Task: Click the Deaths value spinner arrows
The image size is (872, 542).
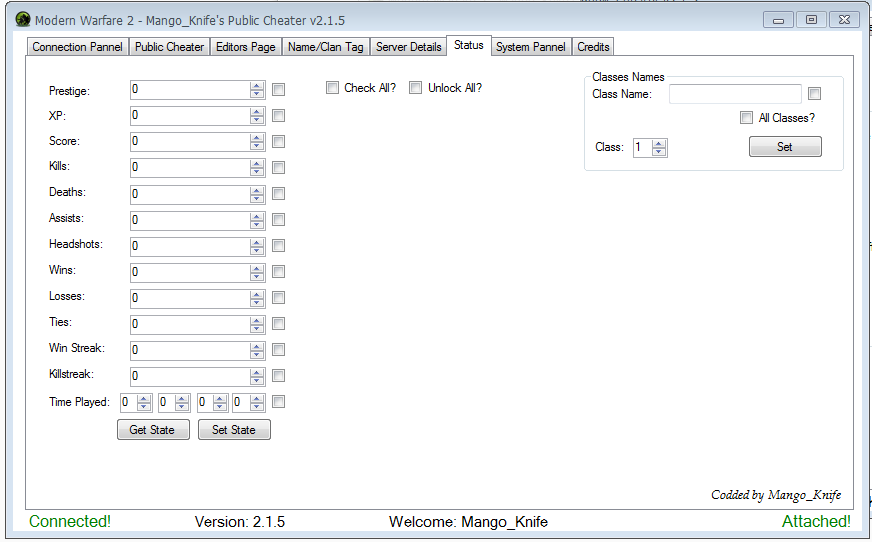Action: pyautogui.click(x=257, y=193)
